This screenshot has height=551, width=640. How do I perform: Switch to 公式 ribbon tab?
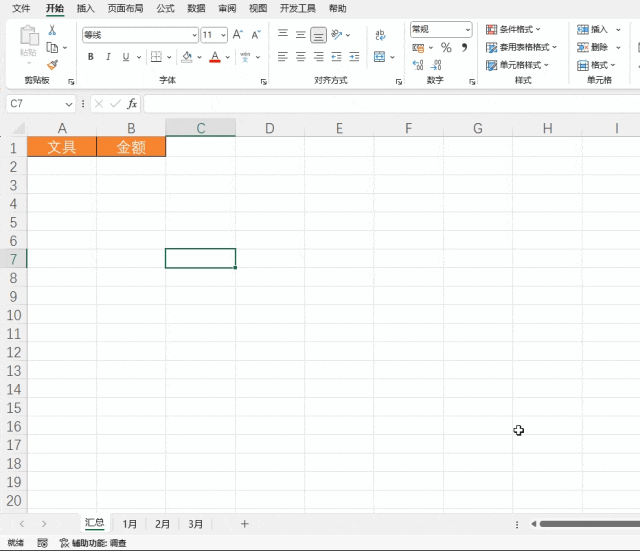(165, 9)
